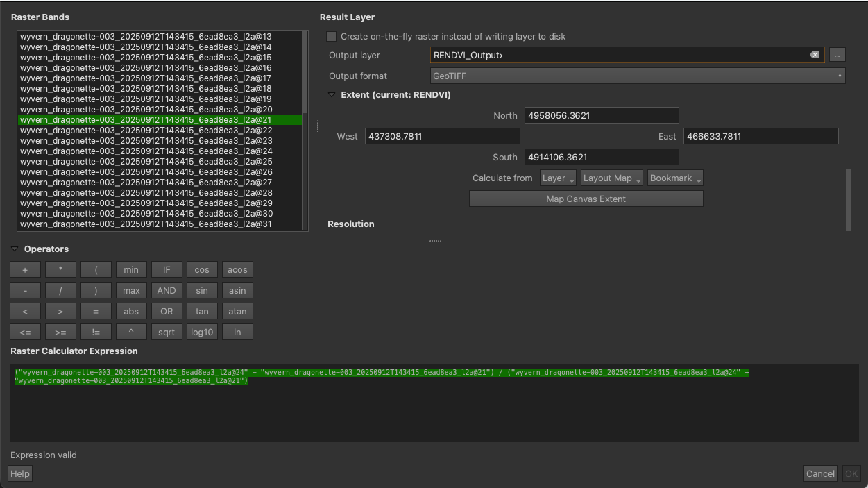The image size is (868, 488).
Task: Insert the not-equal operator
Action: click(x=96, y=333)
